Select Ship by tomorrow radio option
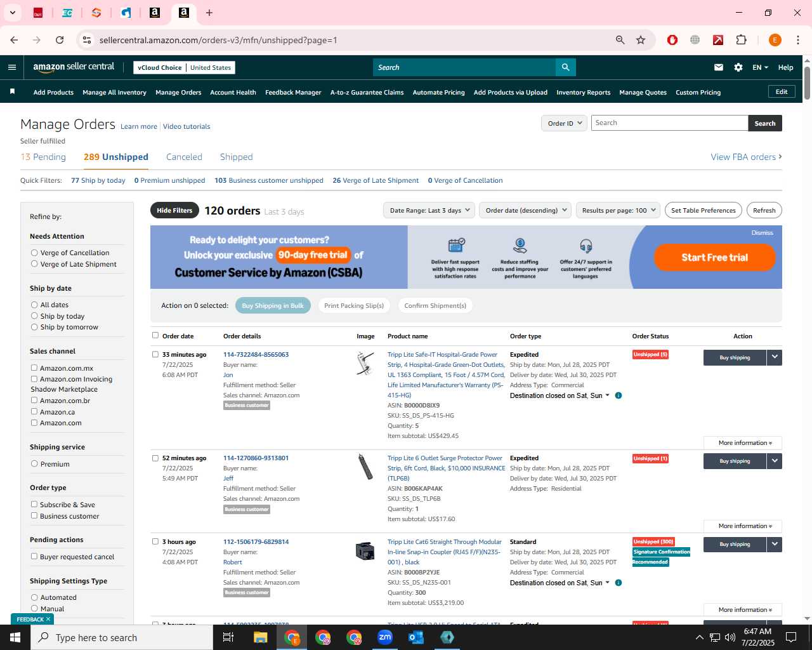 point(34,327)
